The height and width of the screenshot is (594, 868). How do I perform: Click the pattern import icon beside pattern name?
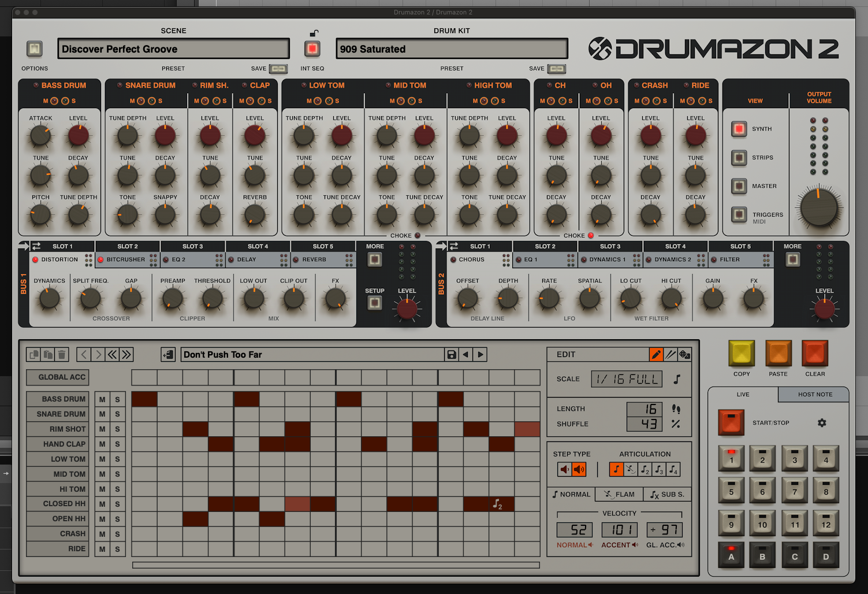pos(168,354)
